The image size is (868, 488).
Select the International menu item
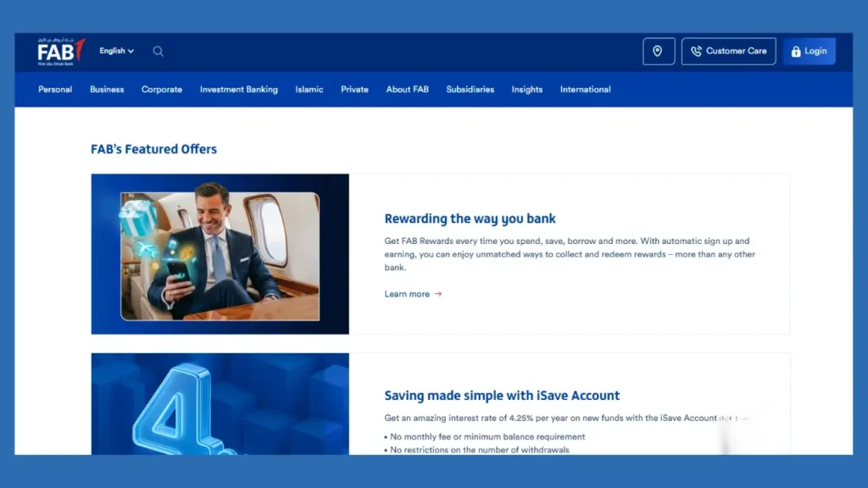585,90
